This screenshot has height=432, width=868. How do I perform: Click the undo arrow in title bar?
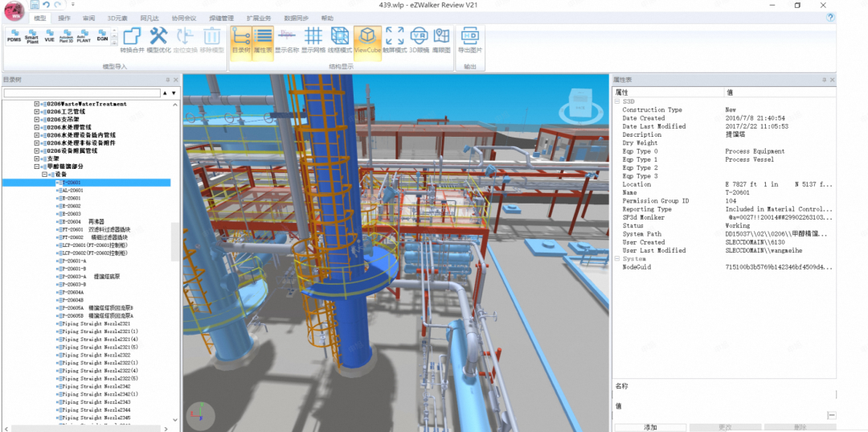coord(47,5)
